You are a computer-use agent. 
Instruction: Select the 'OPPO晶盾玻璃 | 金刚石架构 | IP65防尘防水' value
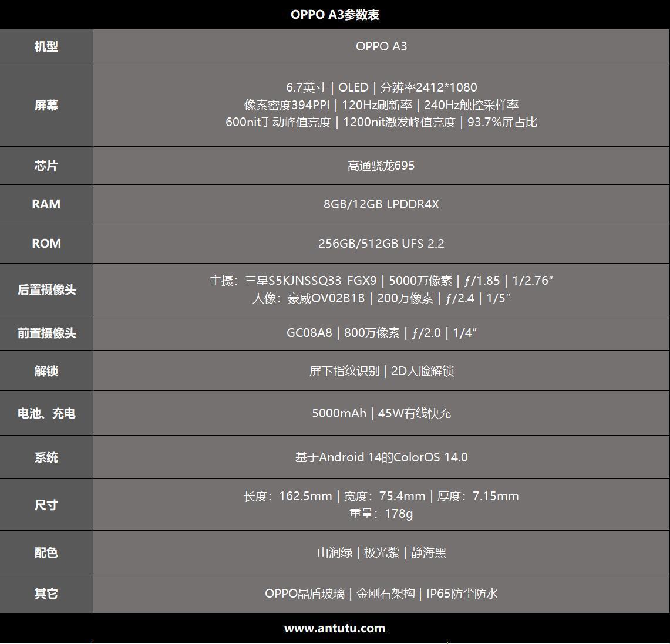click(x=381, y=594)
